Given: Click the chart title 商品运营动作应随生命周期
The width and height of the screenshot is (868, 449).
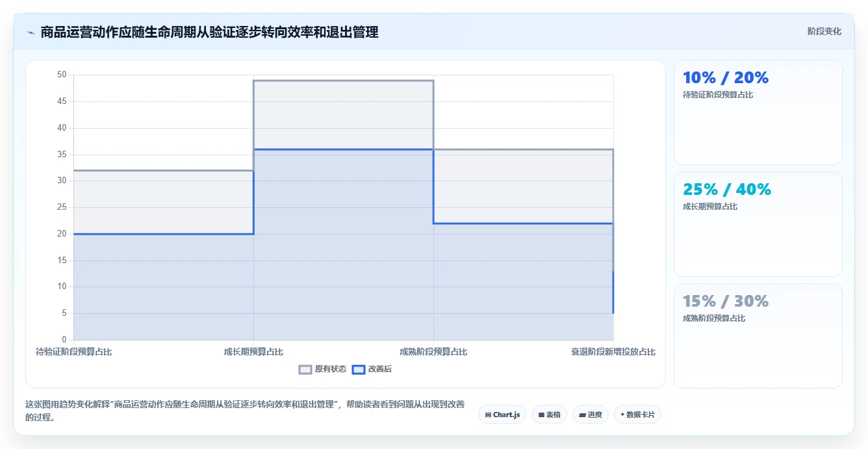Looking at the screenshot, I should tap(209, 32).
